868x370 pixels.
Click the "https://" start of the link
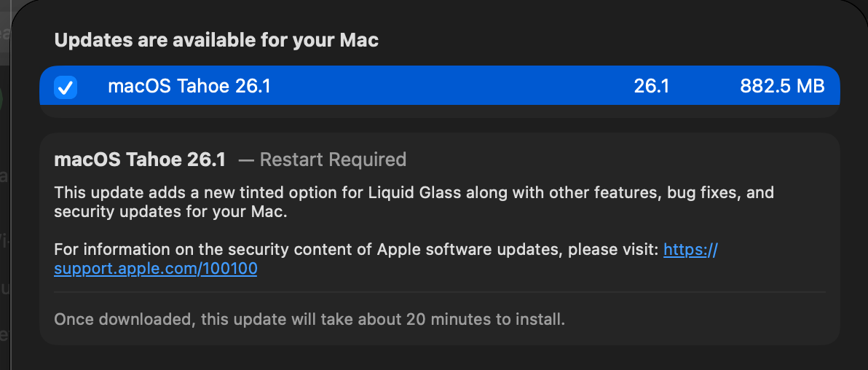tap(690, 251)
